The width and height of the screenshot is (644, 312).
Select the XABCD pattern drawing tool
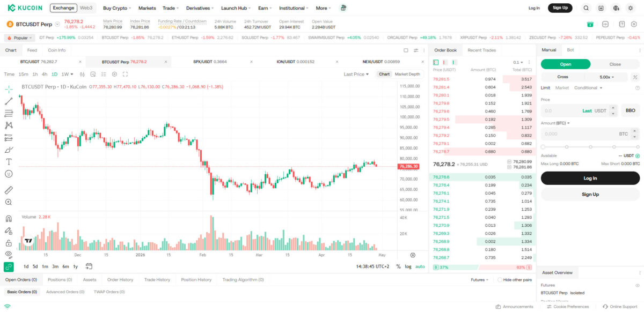point(9,125)
